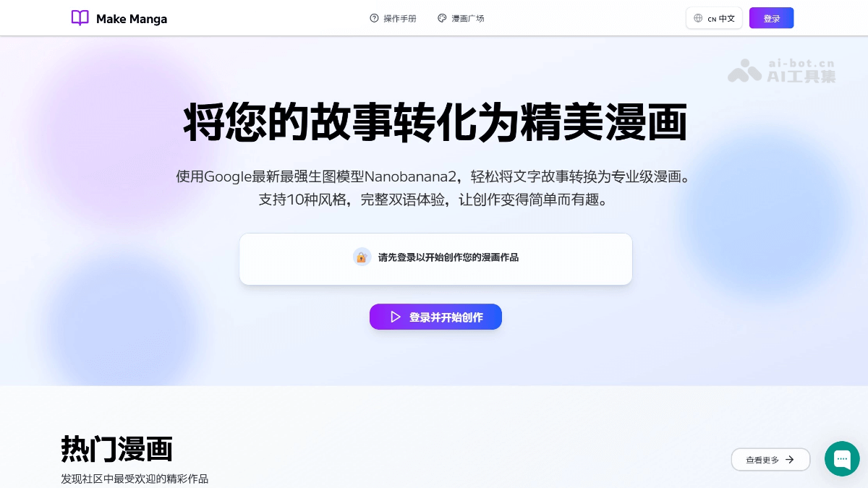Click the Make Manga brand name

pos(132,19)
